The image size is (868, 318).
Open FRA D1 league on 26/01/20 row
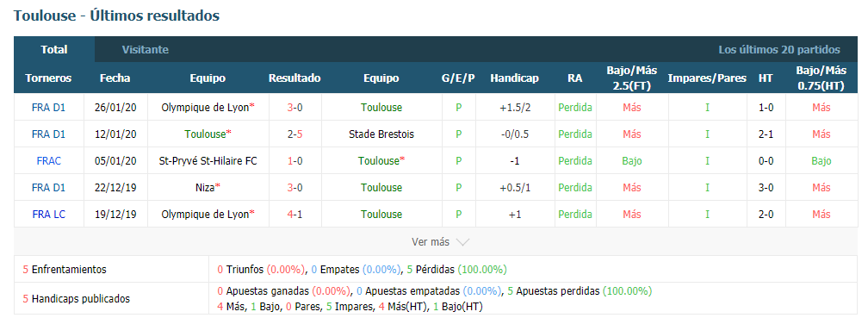click(49, 108)
